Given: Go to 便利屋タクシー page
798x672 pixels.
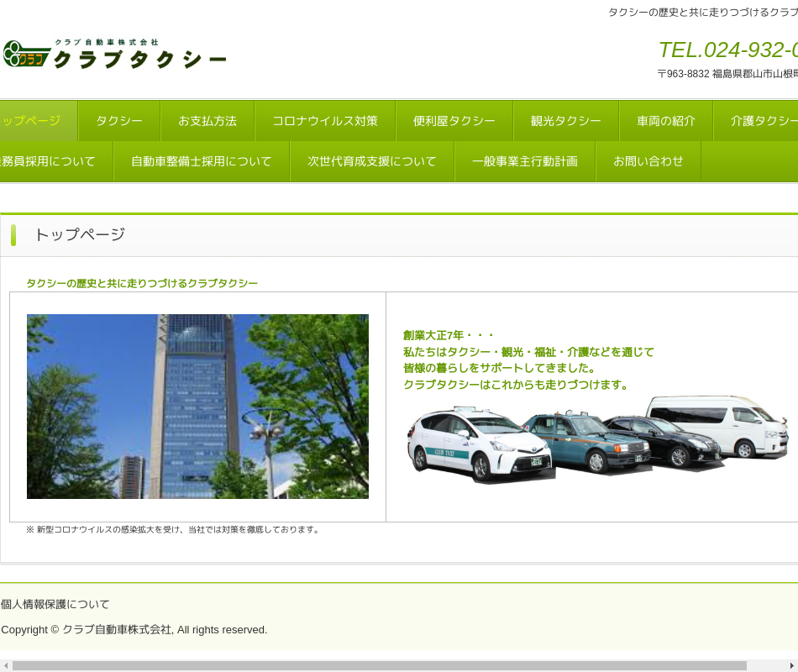Looking at the screenshot, I should [x=454, y=121].
